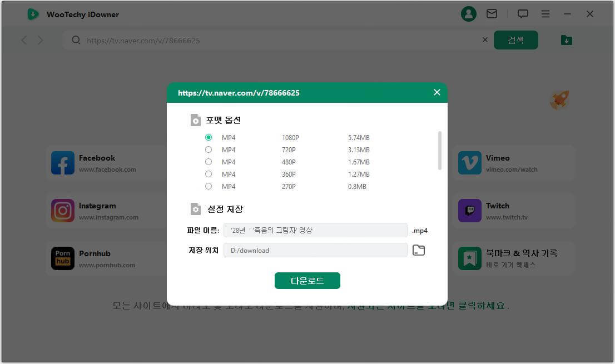
Task: Select the MP4 720P format option
Action: pyautogui.click(x=209, y=149)
